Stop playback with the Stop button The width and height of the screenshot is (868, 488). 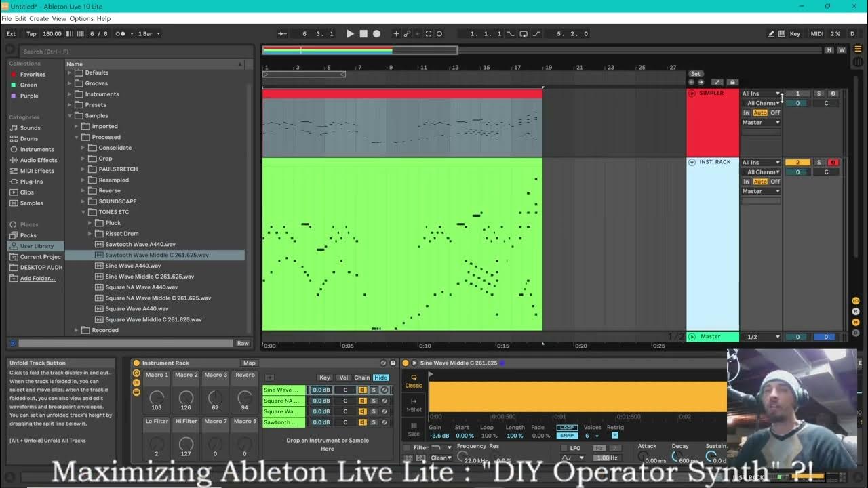363,33
